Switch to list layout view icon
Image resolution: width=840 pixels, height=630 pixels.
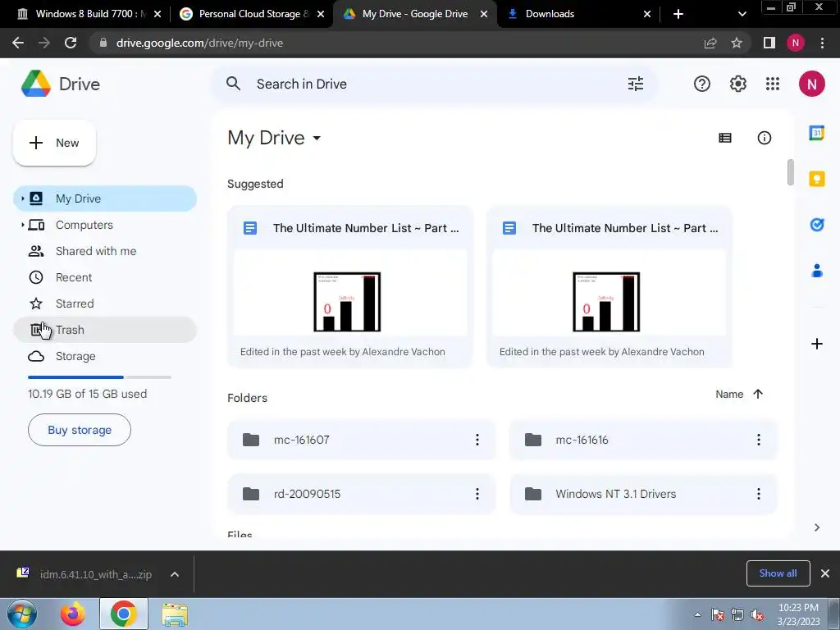tap(725, 138)
